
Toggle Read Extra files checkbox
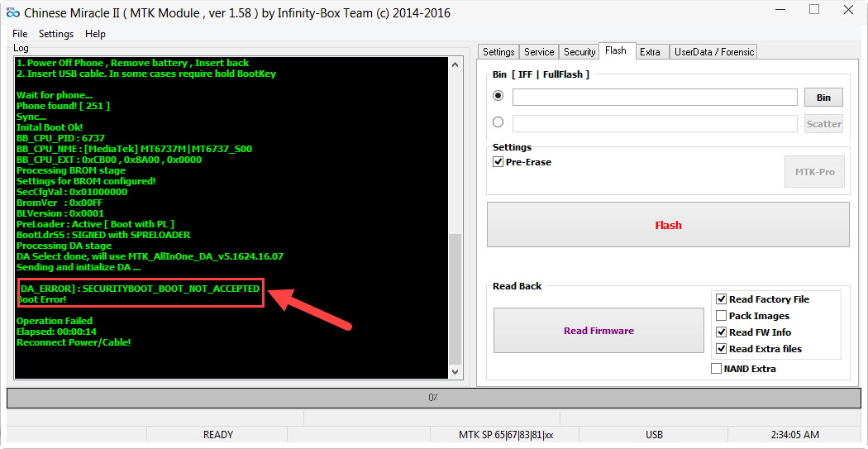(x=722, y=349)
